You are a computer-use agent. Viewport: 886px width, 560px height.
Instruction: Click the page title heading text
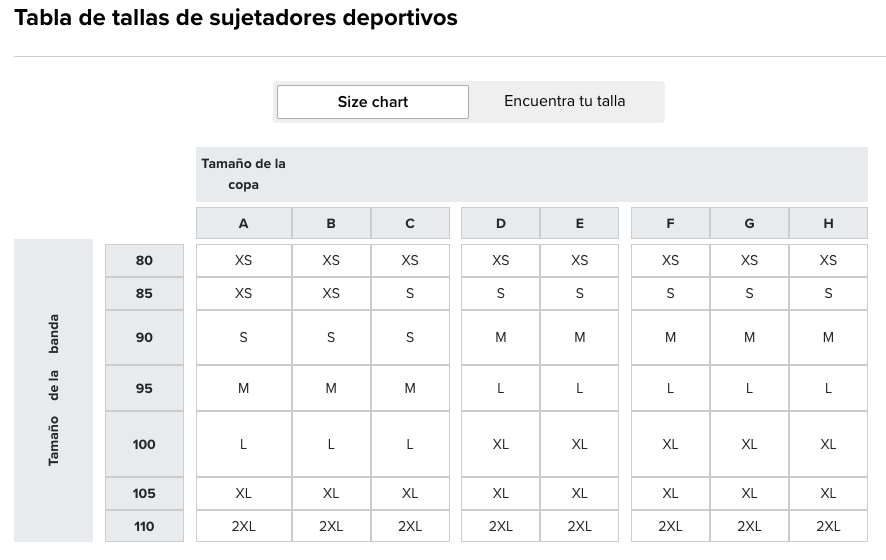(x=236, y=18)
